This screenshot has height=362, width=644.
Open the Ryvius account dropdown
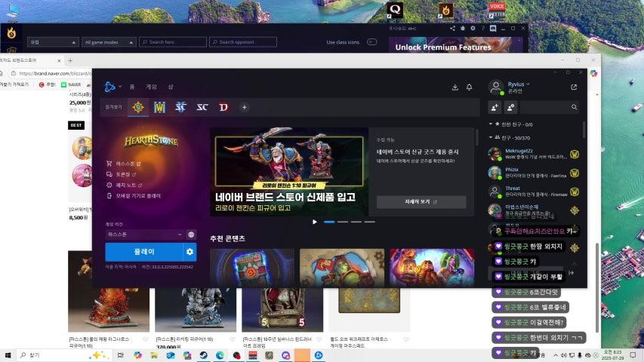click(x=519, y=84)
